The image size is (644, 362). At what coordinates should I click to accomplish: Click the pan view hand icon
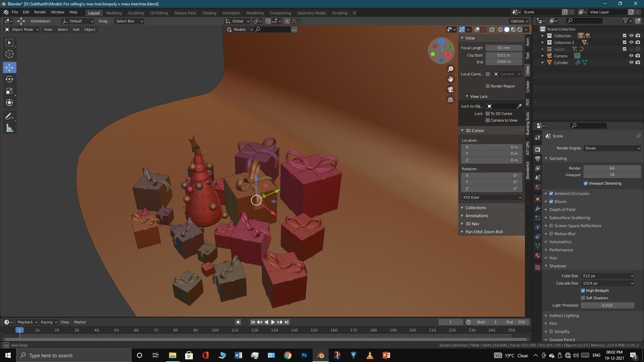pos(450,79)
